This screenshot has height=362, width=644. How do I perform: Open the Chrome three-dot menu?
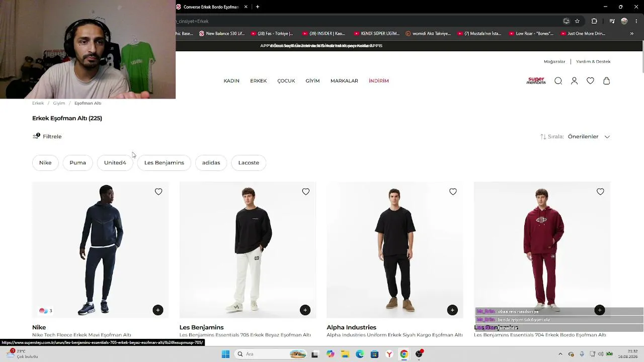point(636,21)
